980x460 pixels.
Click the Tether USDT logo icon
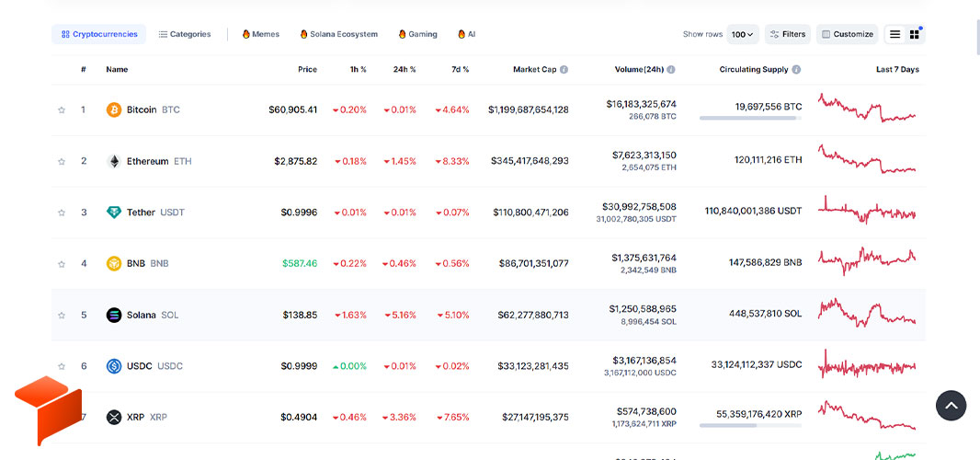pos(114,213)
